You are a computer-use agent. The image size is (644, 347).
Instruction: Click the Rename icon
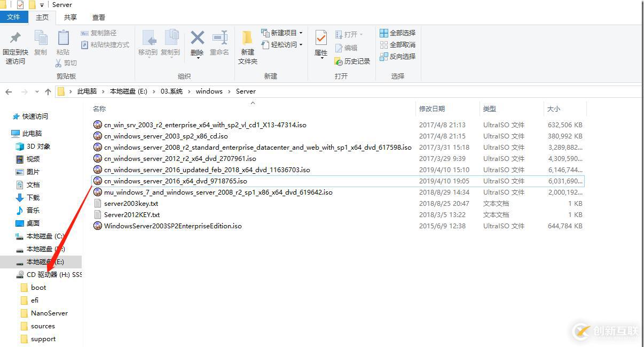pos(219,38)
